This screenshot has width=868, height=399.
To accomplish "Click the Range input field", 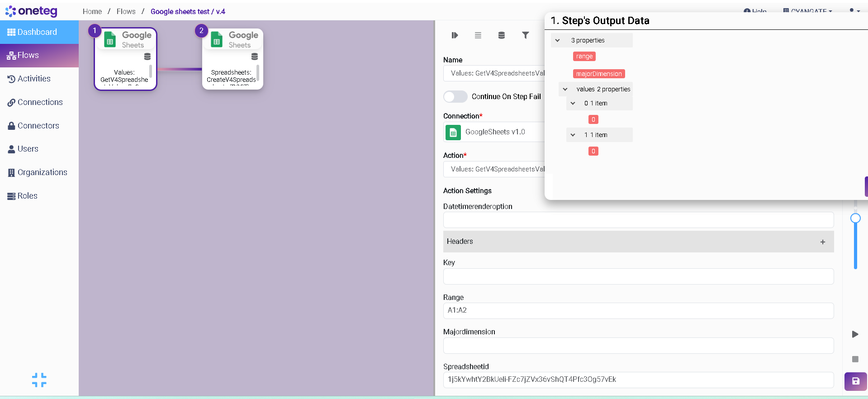I will [x=638, y=310].
